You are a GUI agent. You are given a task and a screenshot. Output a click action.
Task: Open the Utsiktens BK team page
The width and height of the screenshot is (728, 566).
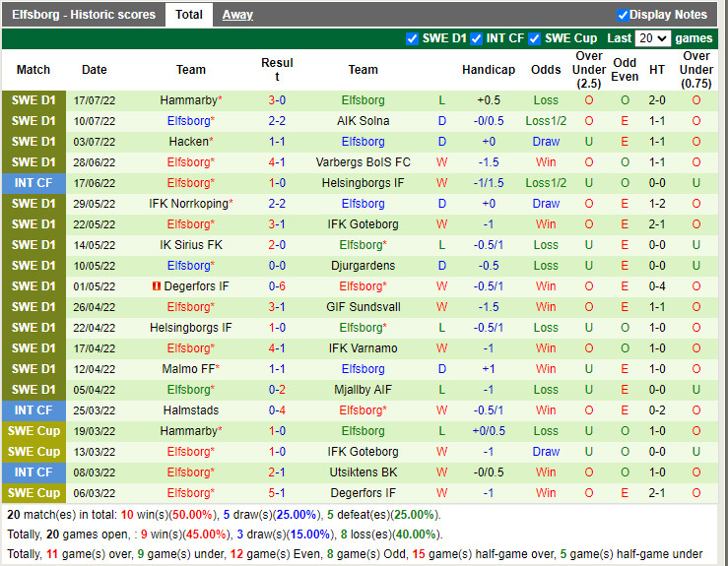363,472
